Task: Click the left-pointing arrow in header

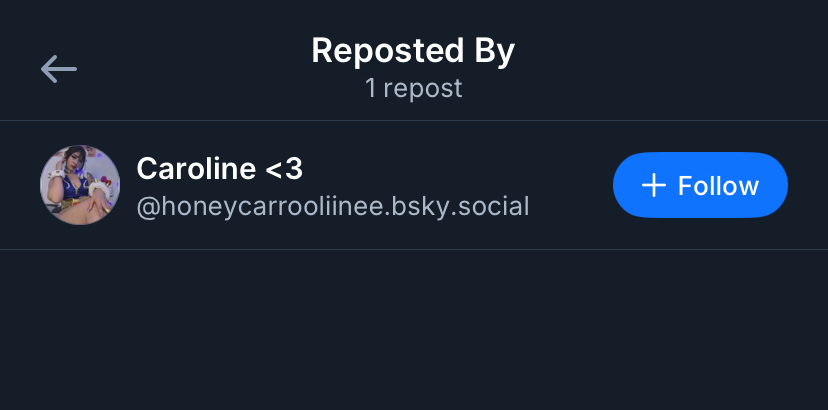Action: (x=59, y=68)
